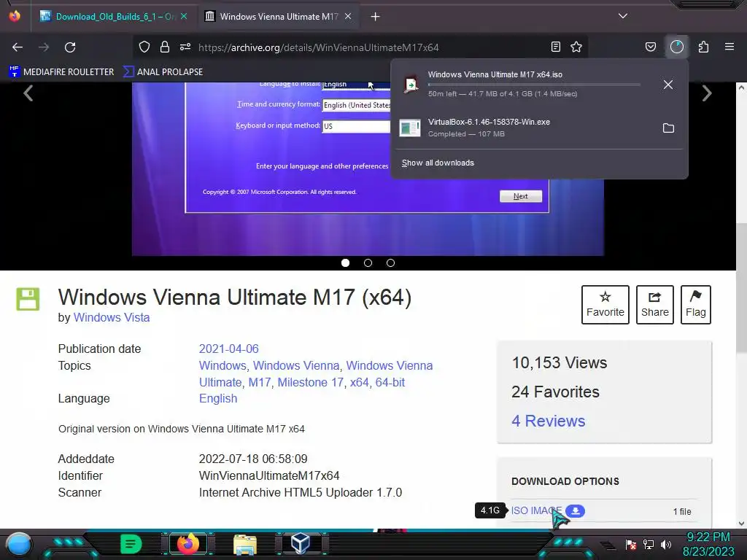Toggle the downloads progress toolbar button
747x560 pixels.
pos(677,47)
